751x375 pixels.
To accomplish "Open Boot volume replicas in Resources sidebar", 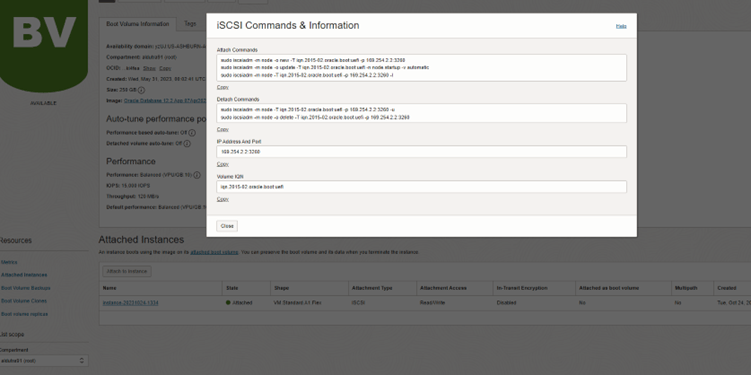I will click(24, 314).
